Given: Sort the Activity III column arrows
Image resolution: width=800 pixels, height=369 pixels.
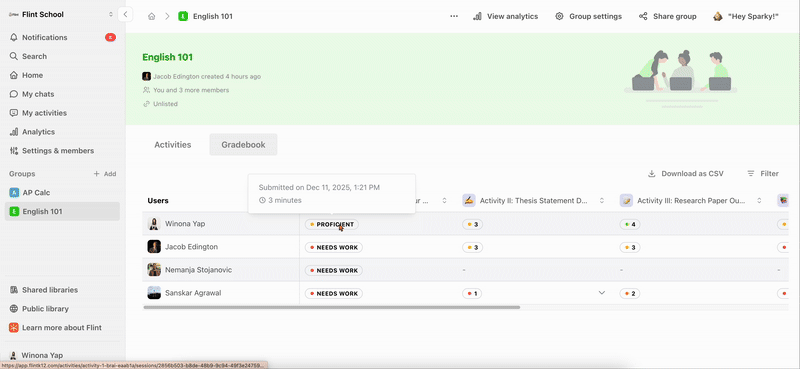Looking at the screenshot, I should [759, 201].
